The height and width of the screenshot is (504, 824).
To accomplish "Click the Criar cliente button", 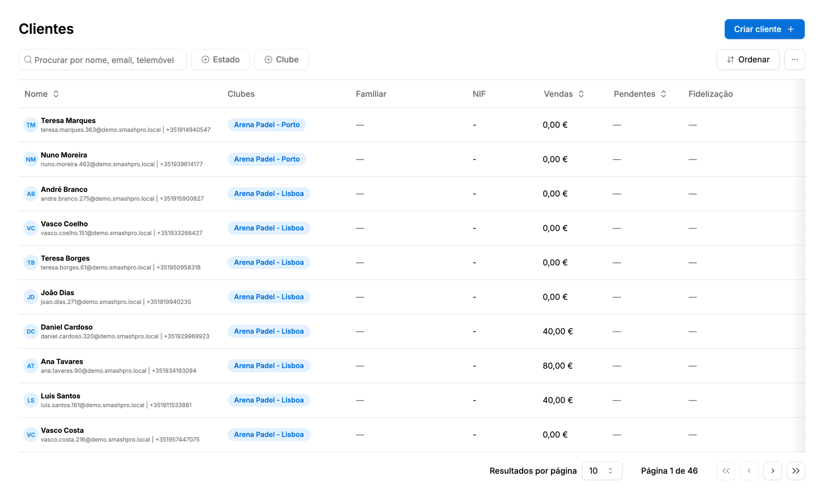I will pyautogui.click(x=764, y=29).
